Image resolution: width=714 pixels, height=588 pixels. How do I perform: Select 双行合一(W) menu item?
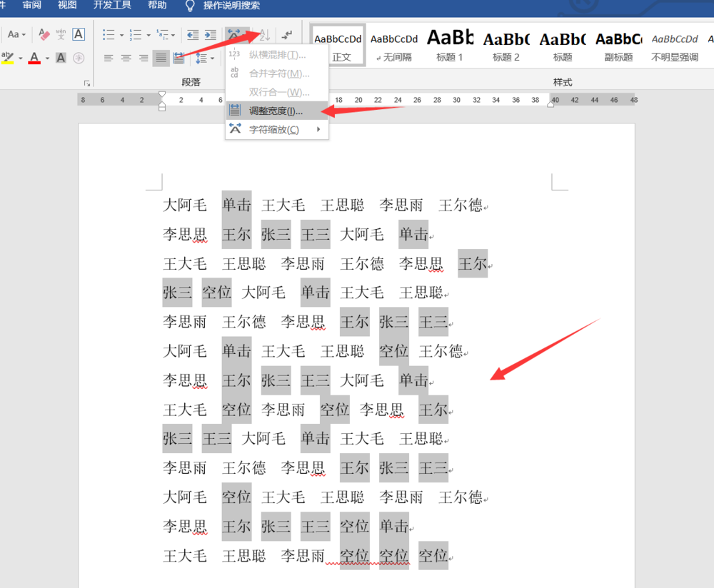click(x=277, y=92)
